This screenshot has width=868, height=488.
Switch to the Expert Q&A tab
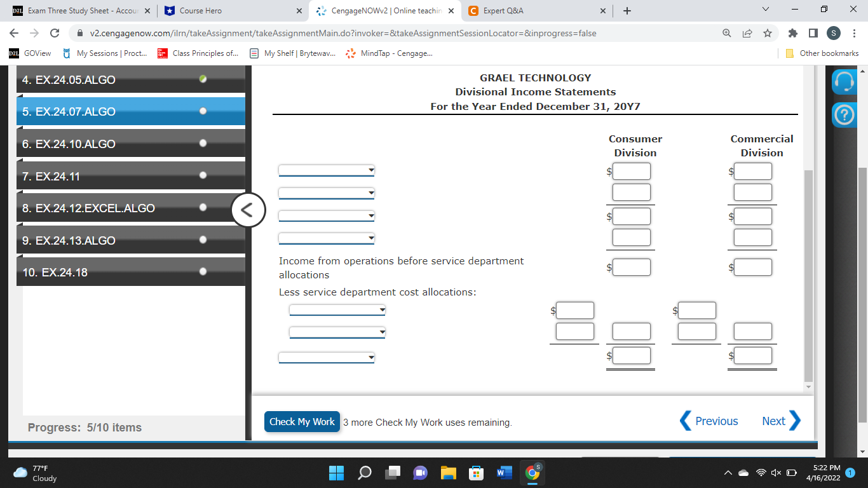pos(538,11)
